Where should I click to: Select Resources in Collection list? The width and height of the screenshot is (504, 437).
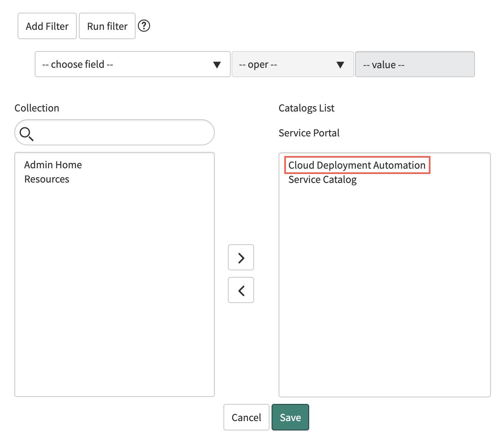[x=47, y=179]
